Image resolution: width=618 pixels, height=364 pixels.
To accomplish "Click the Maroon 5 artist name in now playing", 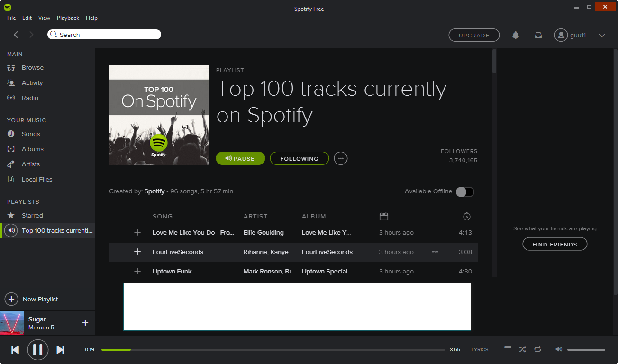I will [41, 328].
